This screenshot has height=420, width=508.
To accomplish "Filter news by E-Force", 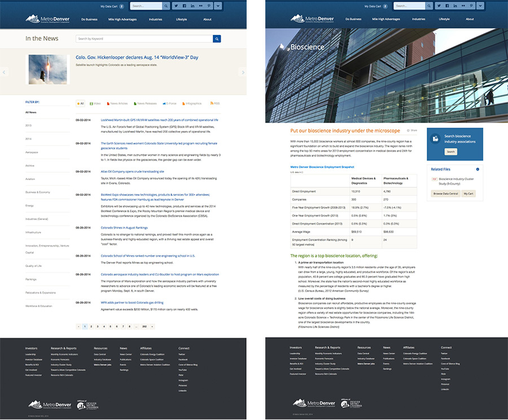I will (169, 103).
